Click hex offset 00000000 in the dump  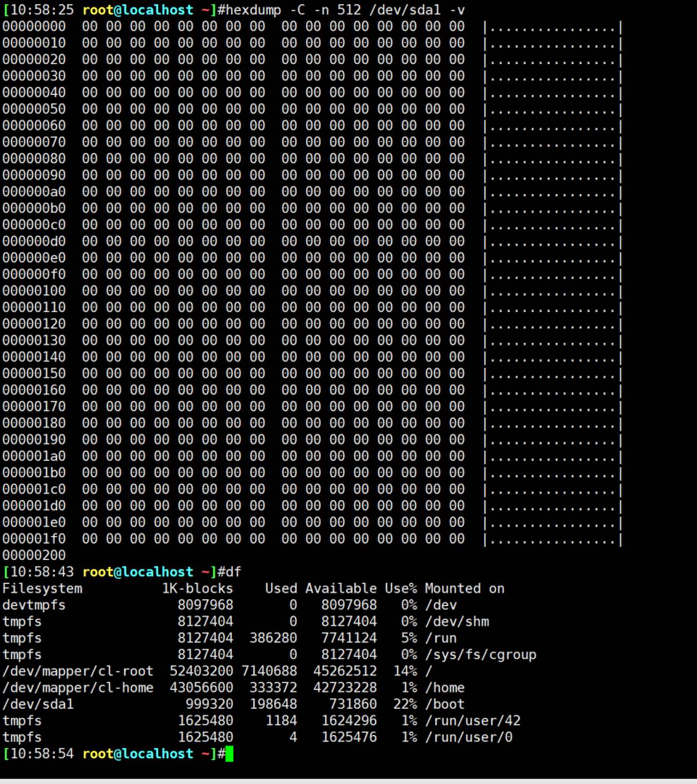(34, 27)
